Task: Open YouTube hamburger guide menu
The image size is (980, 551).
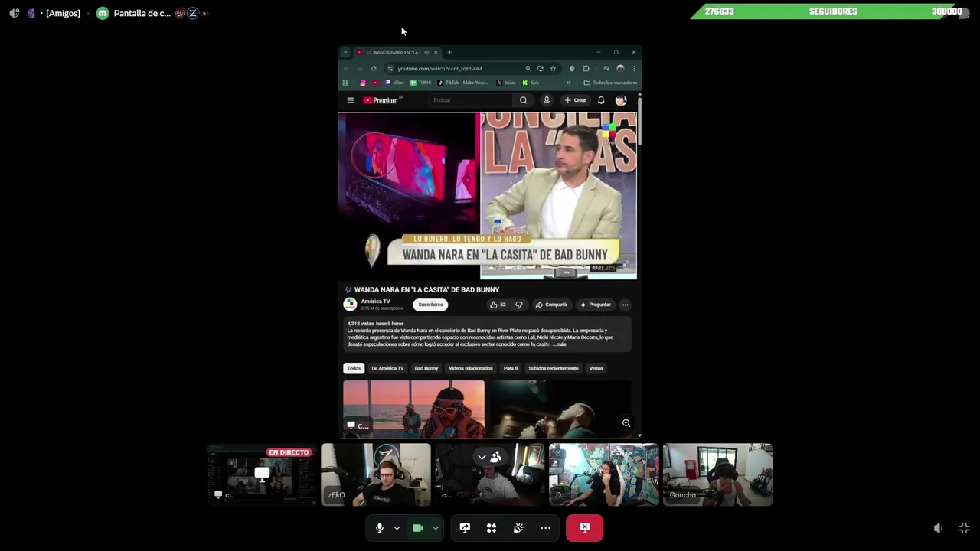Action: click(350, 100)
